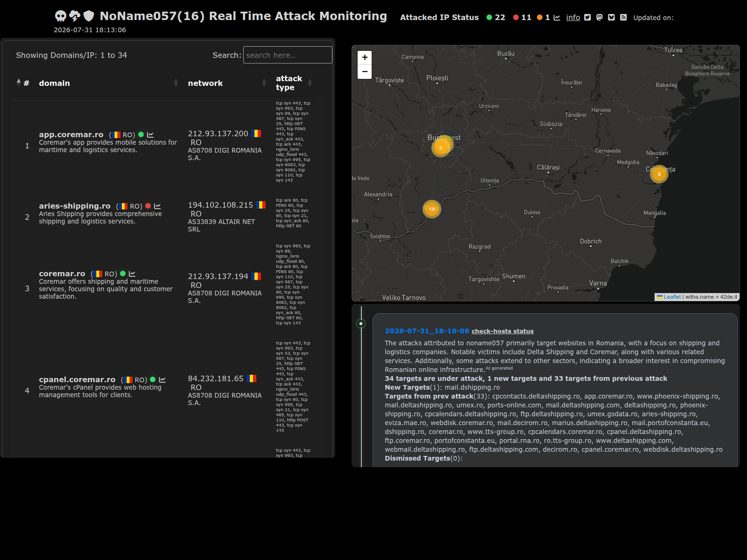Sort by the # column arrows
This screenshot has width=747, height=560.
[x=19, y=83]
